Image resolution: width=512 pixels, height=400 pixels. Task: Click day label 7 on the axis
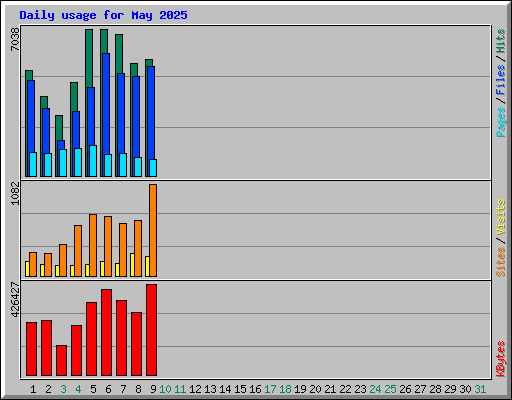tap(123, 389)
